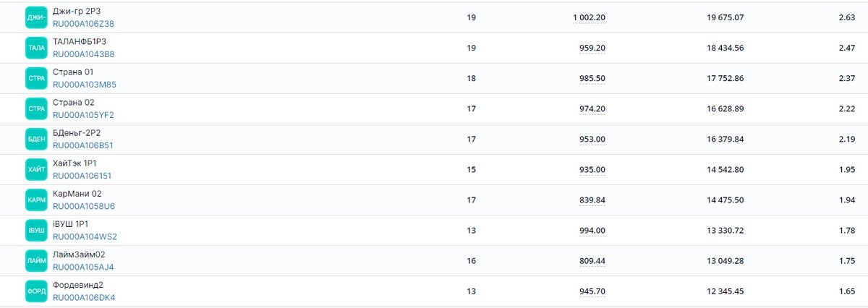Open ISIN link RU000A105YF2

coord(83,115)
